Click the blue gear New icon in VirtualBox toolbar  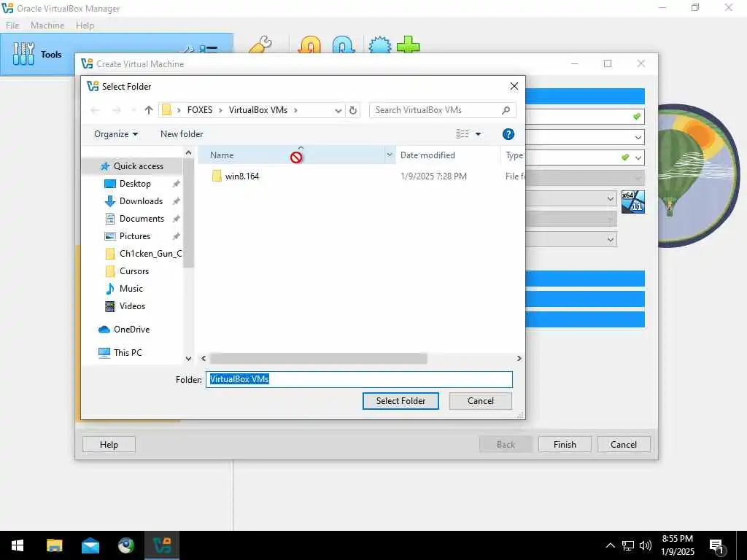pyautogui.click(x=380, y=45)
